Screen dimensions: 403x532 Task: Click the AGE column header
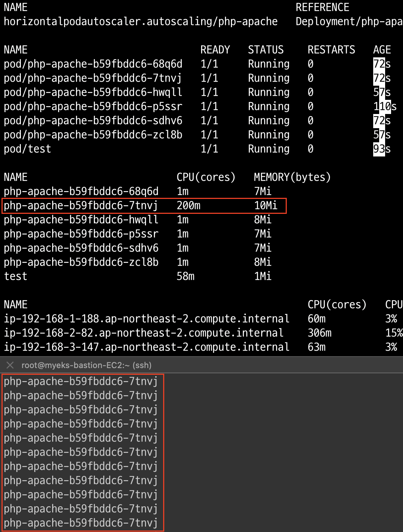coord(382,50)
